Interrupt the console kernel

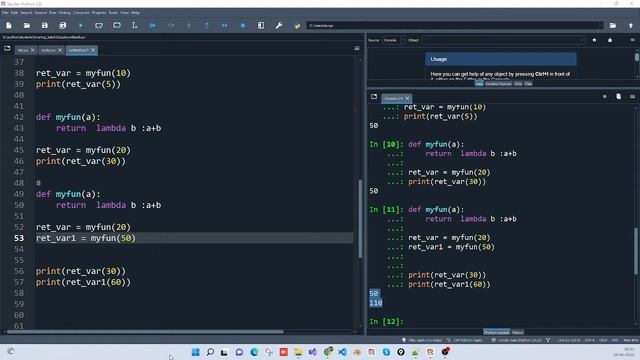tap(604, 97)
